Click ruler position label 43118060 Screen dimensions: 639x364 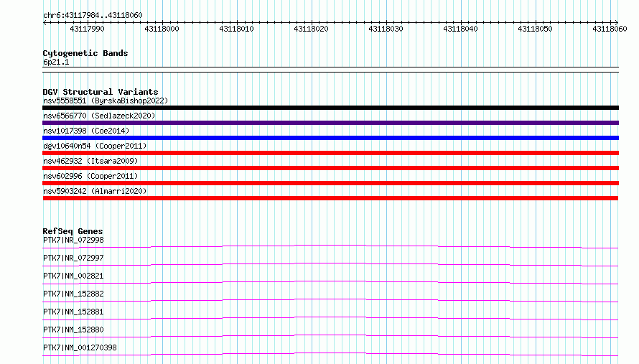coord(610,29)
